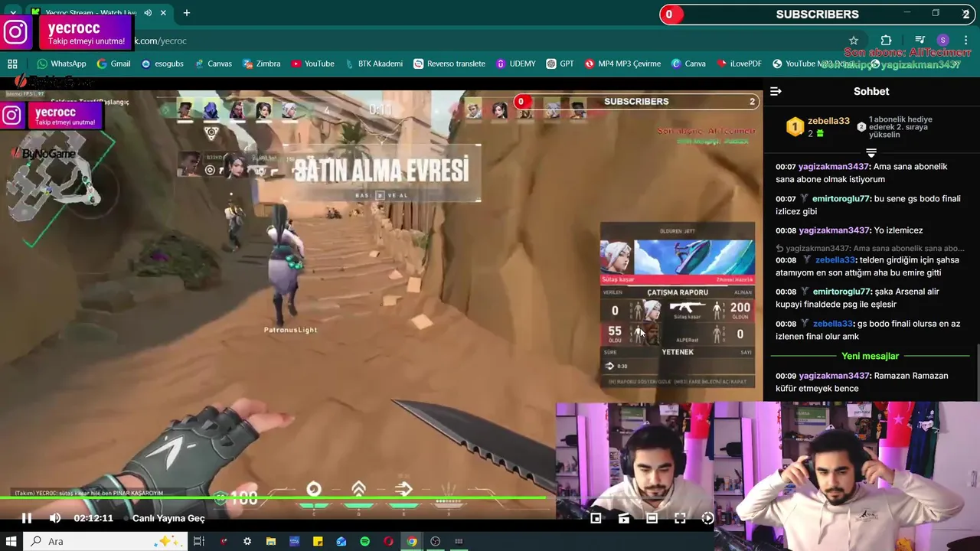Open Task View on the taskbar
980x551 pixels.
click(198, 541)
